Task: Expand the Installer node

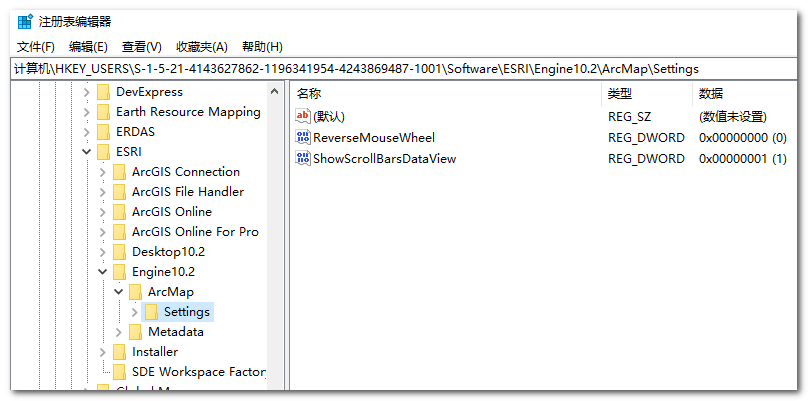Action: click(103, 353)
